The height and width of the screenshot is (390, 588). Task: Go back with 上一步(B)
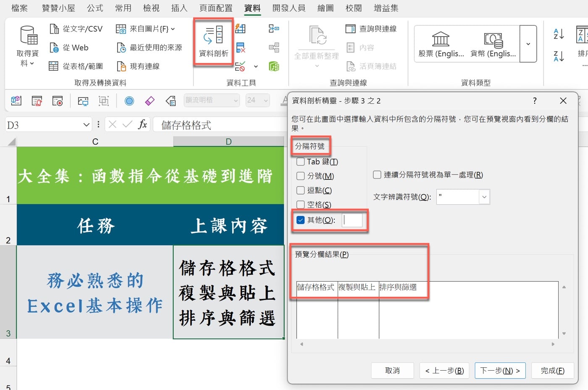click(444, 370)
